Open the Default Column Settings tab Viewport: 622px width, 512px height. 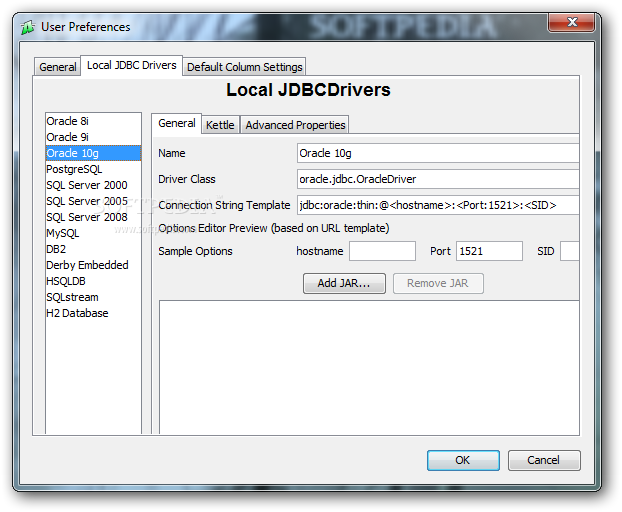pos(244,67)
